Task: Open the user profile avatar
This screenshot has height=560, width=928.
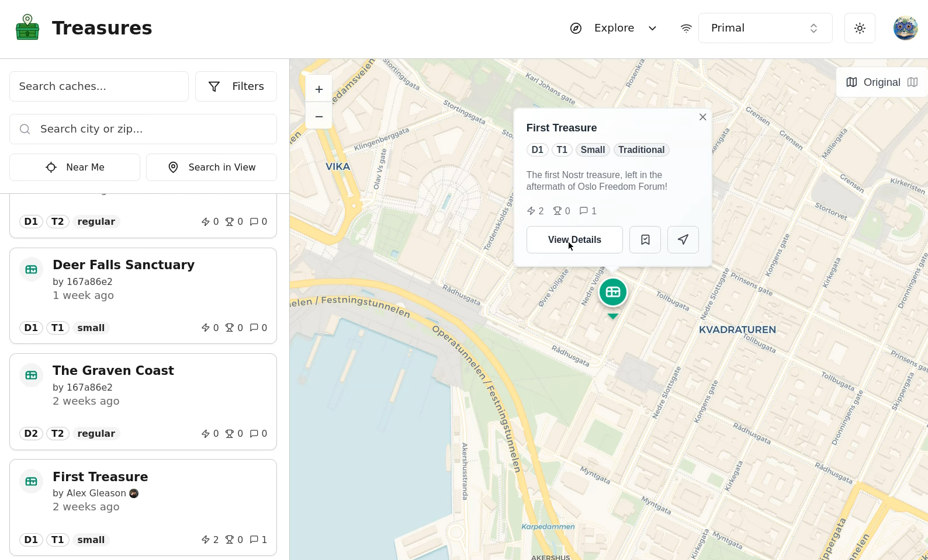Action: 905,28
